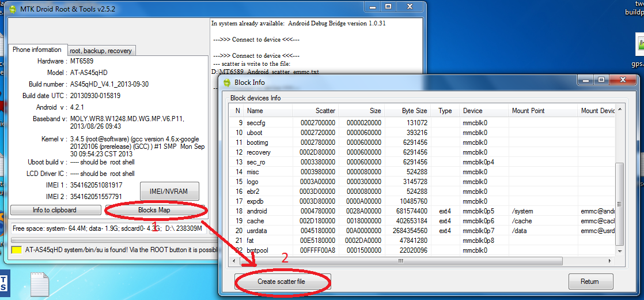
Task: Click the Android icon in MTK Droid title bar
Action: (x=12, y=9)
